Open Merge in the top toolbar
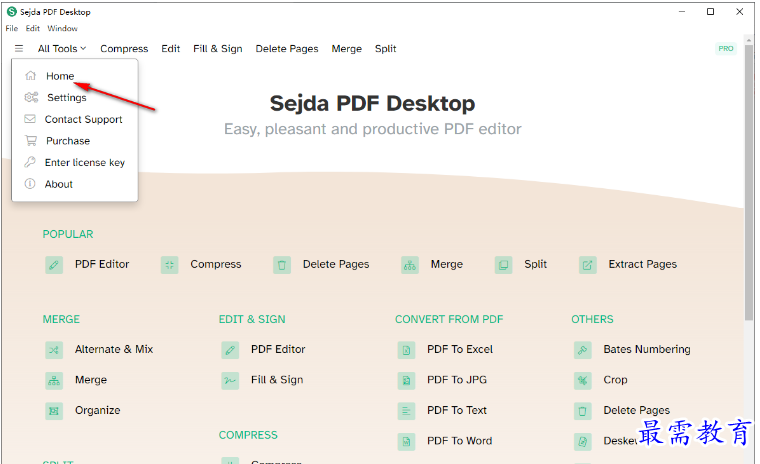The image size is (760, 464). tap(347, 48)
